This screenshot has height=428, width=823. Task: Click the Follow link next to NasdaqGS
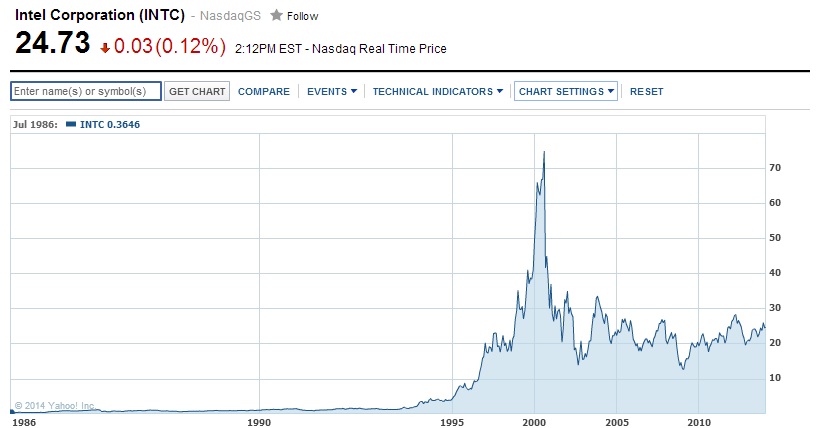(x=302, y=16)
